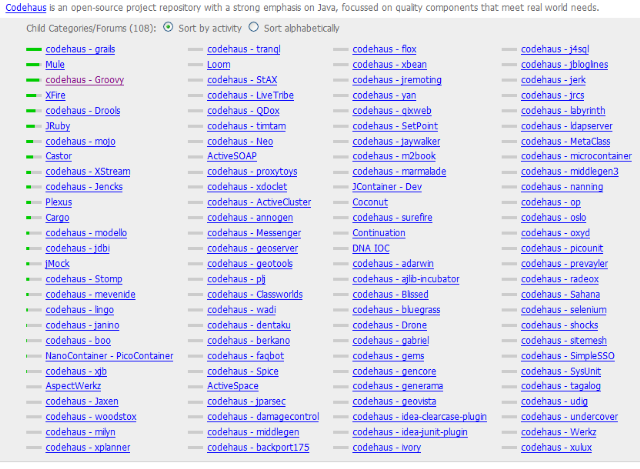This screenshot has height=469, width=640.
Task: Open the ActiveSOAP forum link
Action: coord(232,156)
